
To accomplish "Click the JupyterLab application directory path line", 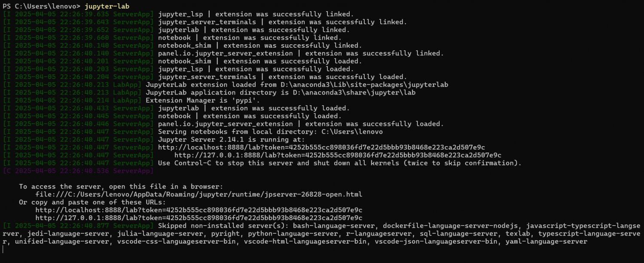I will coord(281,92).
